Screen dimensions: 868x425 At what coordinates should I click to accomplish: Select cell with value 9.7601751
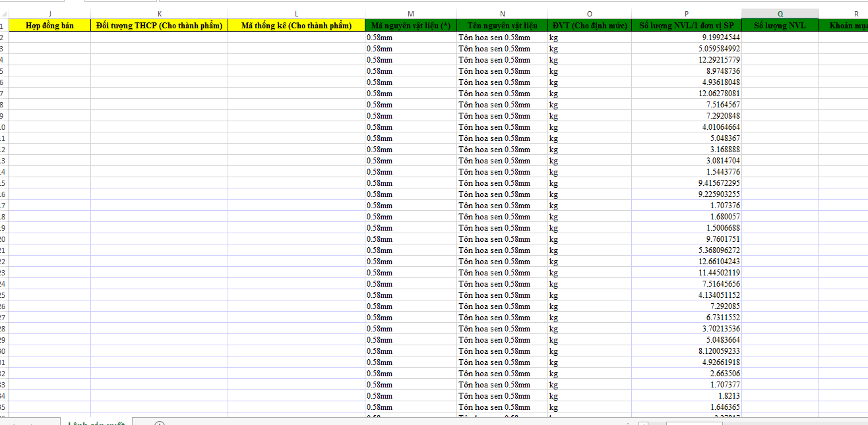[687, 239]
